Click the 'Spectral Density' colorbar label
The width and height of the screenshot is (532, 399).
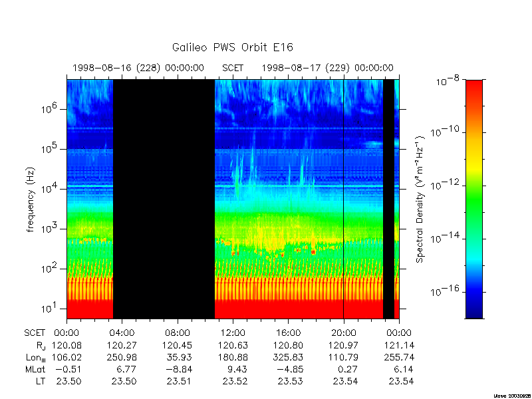[420, 199]
